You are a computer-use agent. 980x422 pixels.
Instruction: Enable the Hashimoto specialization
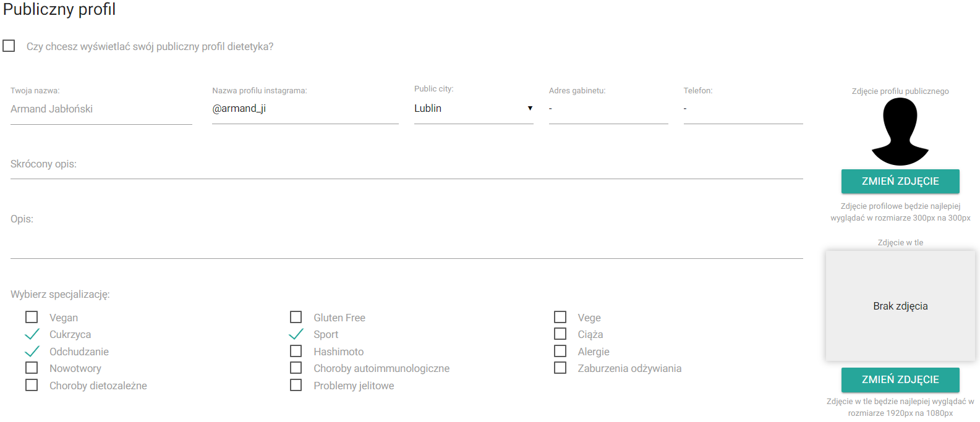(296, 351)
